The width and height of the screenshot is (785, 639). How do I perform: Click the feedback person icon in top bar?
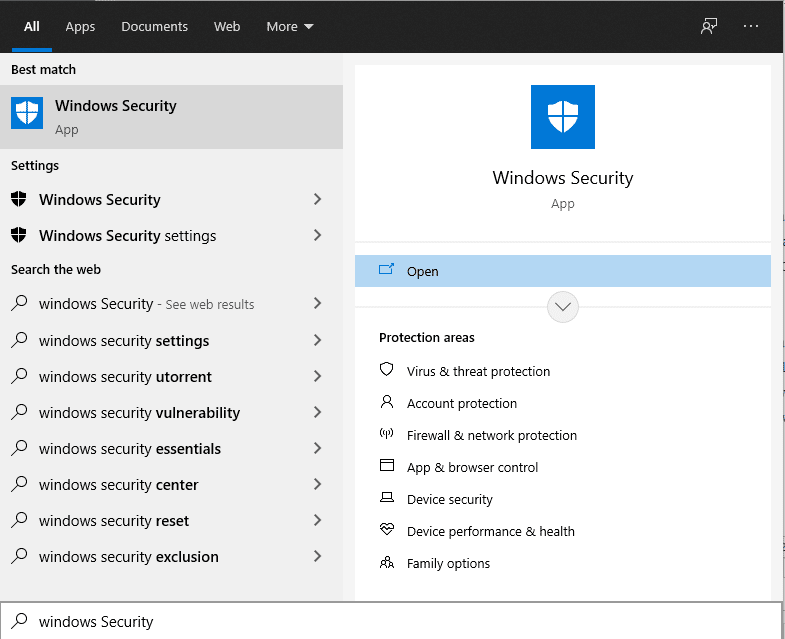click(x=708, y=26)
